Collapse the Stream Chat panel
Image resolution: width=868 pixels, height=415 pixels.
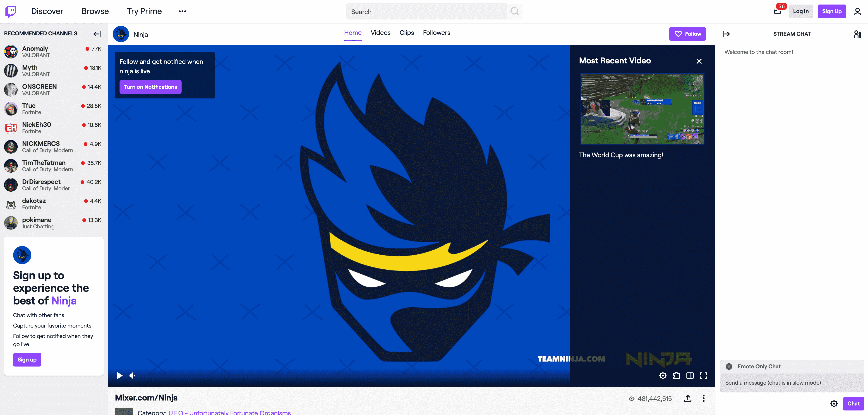726,34
